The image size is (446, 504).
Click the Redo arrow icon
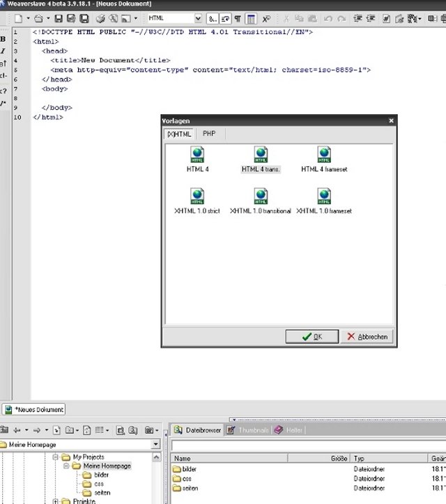coord(341,19)
